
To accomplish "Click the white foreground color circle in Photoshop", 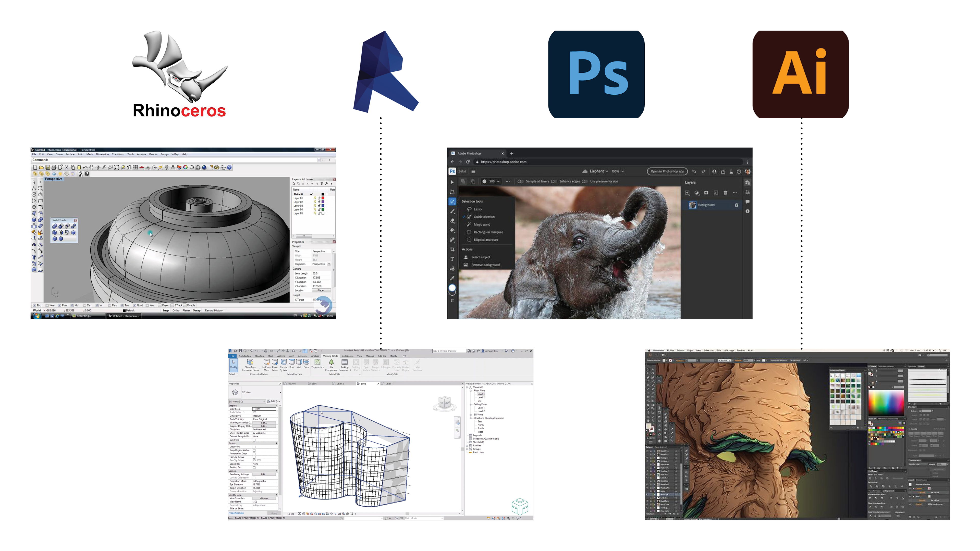I will pos(452,288).
